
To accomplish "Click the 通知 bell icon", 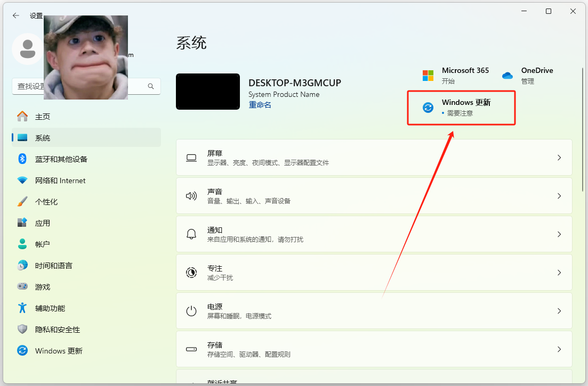I will [x=191, y=234].
